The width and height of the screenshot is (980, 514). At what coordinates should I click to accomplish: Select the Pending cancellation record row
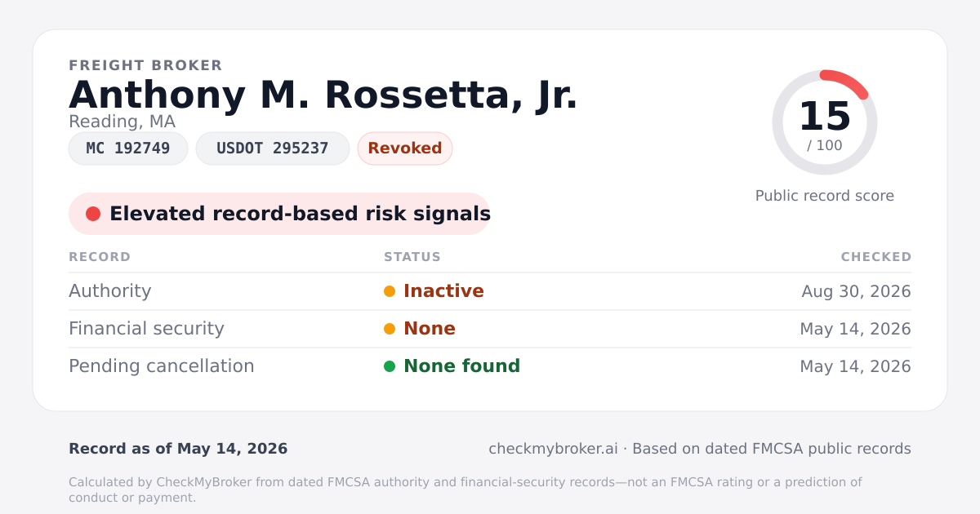click(x=490, y=366)
